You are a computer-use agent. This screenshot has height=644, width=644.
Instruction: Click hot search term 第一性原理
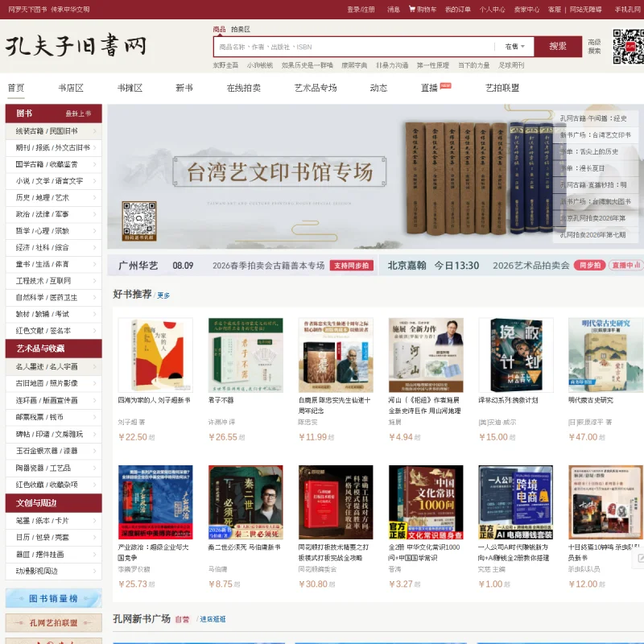coord(433,65)
